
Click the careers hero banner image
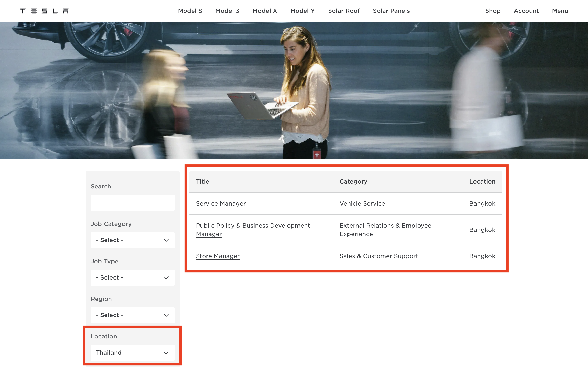click(294, 91)
